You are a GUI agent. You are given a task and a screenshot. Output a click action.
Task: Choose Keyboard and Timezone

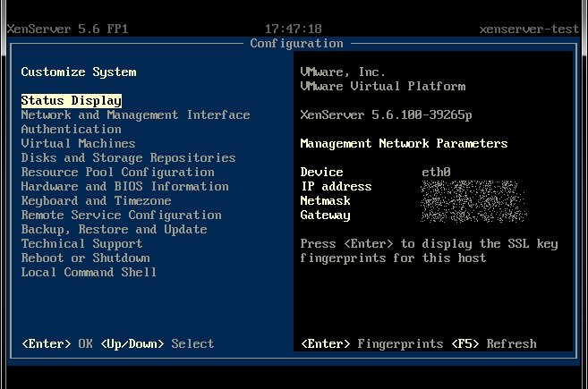[96, 201]
